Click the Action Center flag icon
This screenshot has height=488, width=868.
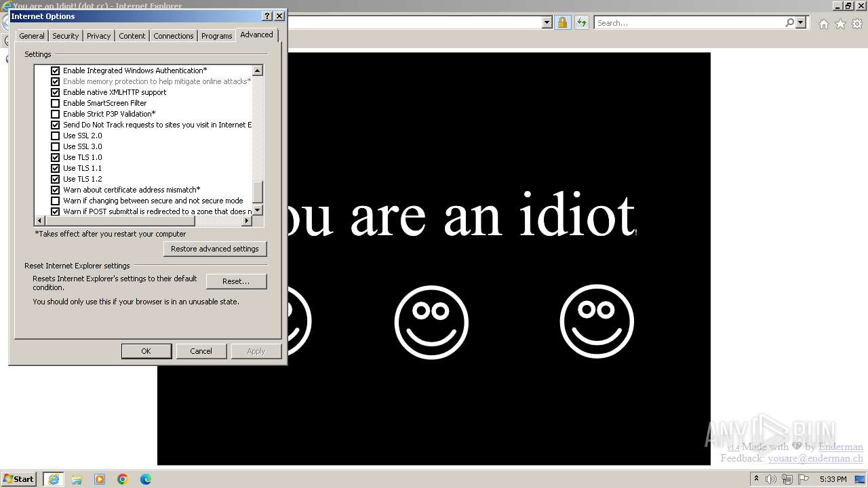pos(802,479)
